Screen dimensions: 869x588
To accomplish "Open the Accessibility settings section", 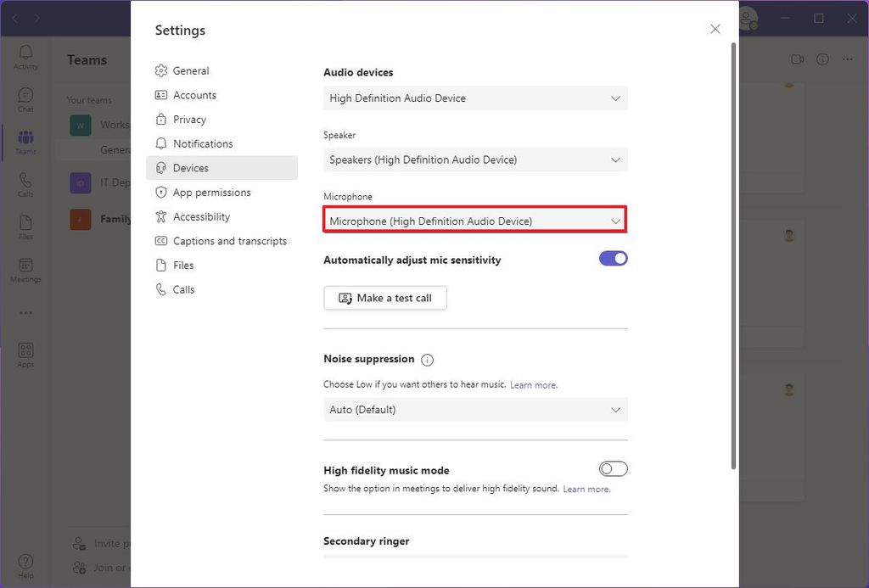I will point(204,216).
